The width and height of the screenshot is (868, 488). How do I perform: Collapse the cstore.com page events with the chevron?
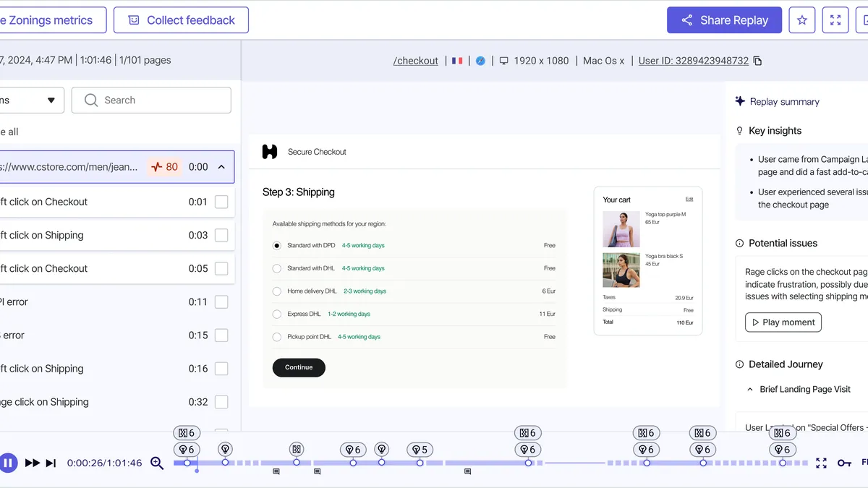(221, 167)
